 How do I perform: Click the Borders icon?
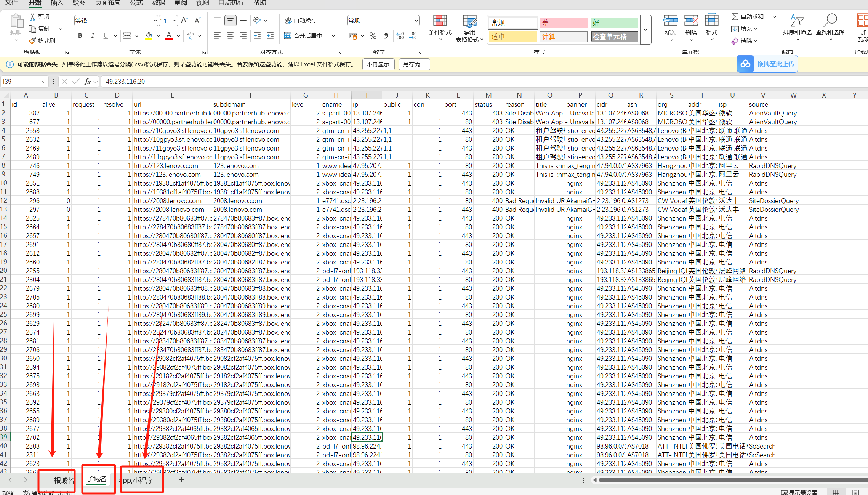(127, 35)
